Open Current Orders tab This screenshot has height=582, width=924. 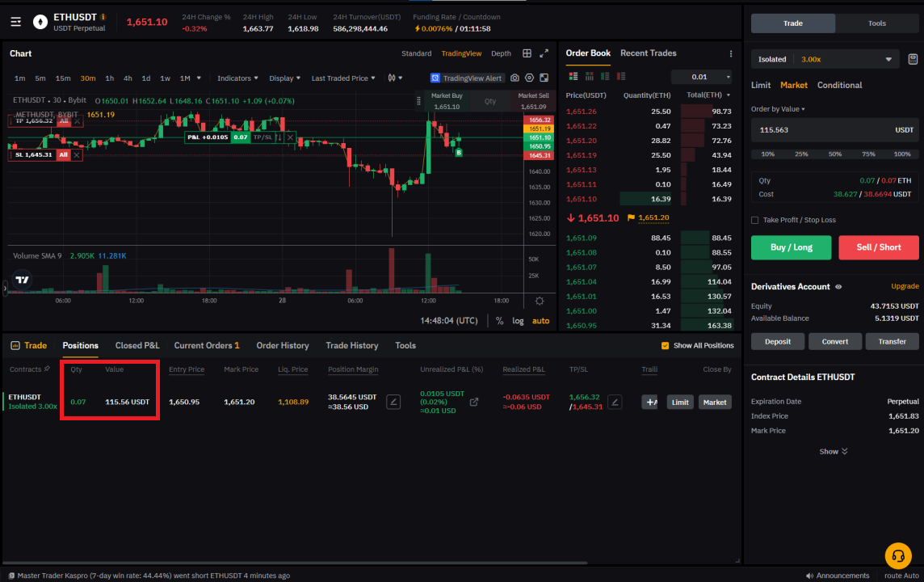coord(207,345)
